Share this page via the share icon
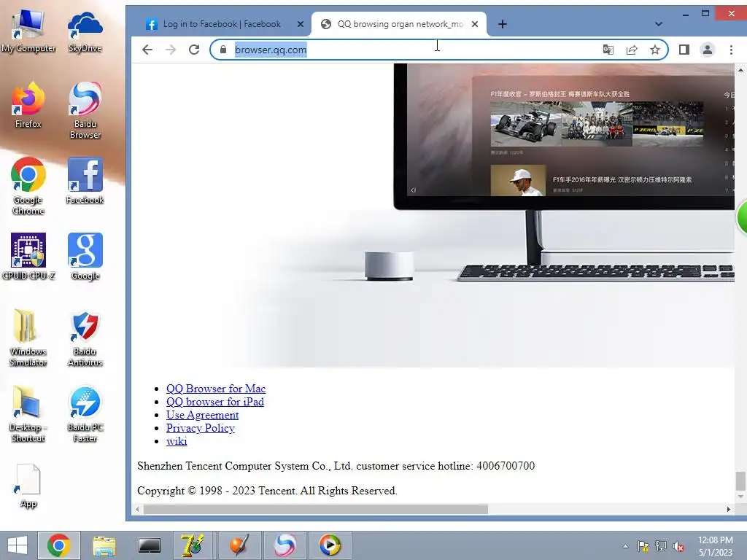The width and height of the screenshot is (747, 560). coord(632,50)
